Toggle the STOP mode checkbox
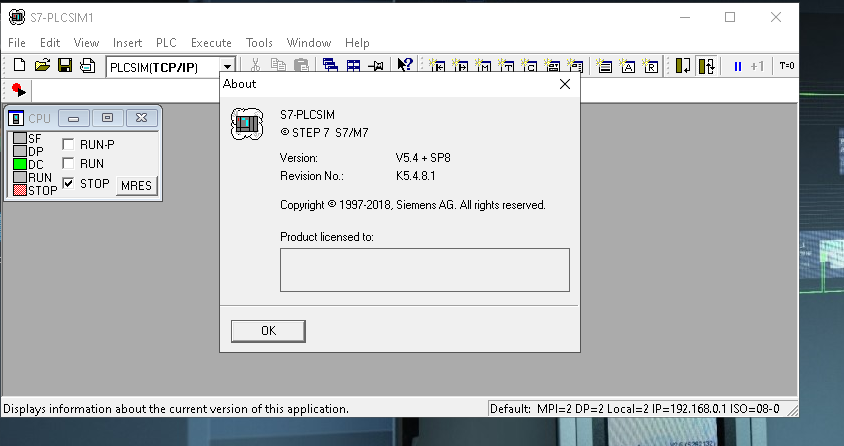 (69, 183)
